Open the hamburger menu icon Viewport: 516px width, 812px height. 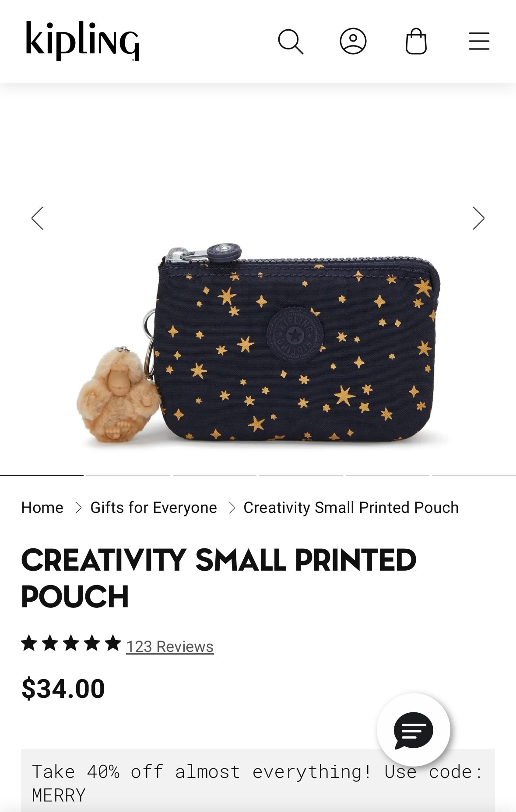tap(479, 41)
